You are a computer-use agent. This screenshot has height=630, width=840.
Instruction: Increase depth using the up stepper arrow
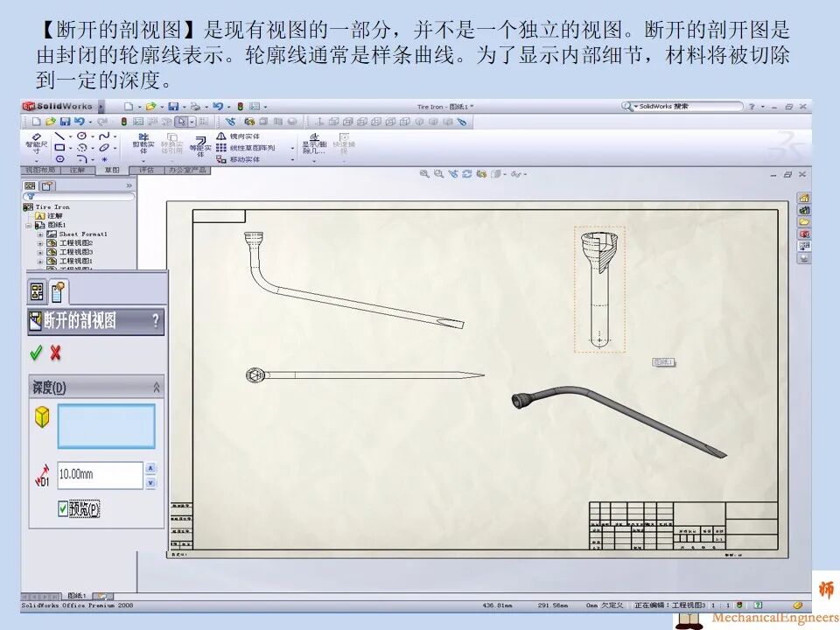[150, 467]
